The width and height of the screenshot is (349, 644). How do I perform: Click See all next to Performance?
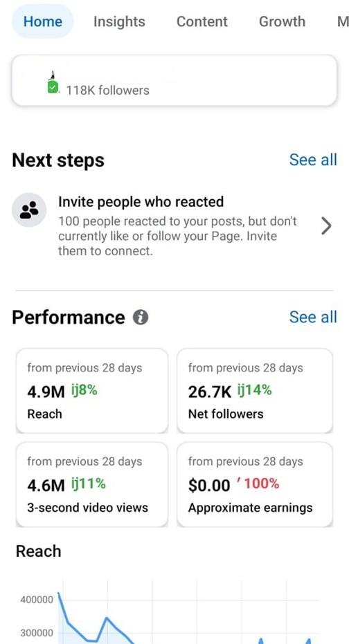pos(313,317)
